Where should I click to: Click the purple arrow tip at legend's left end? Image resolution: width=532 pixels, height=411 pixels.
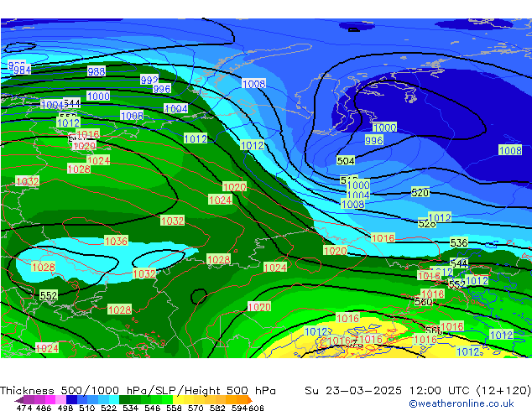[18, 400]
